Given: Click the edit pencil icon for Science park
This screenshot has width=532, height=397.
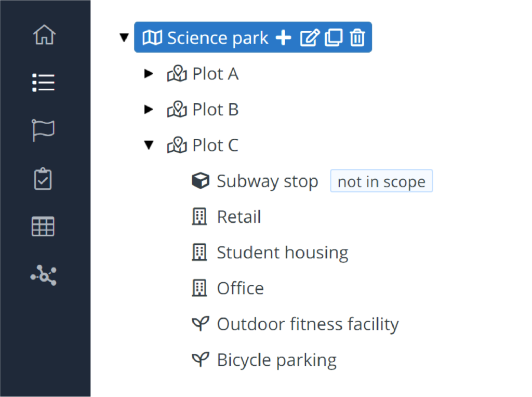Looking at the screenshot, I should (310, 37).
